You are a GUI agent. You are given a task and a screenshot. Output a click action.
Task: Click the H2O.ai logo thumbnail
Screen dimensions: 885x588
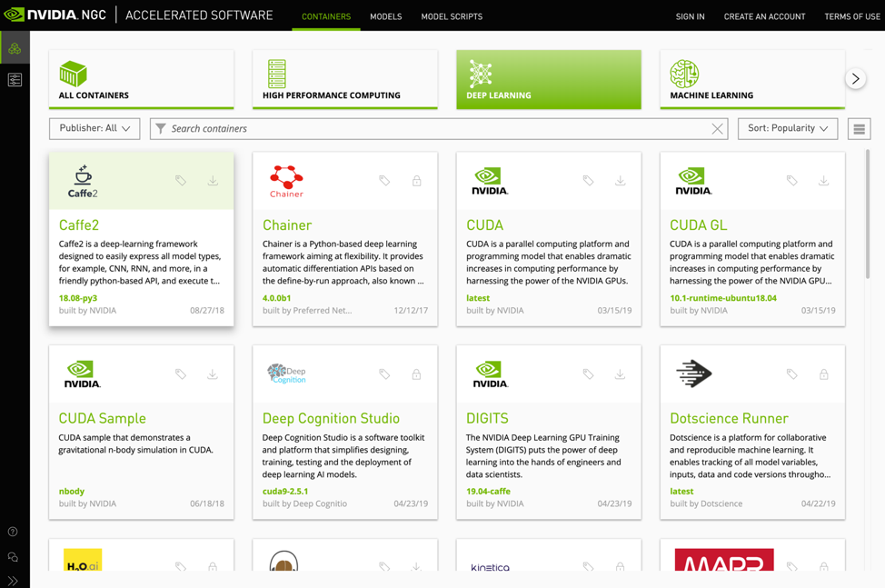pyautogui.click(x=83, y=560)
